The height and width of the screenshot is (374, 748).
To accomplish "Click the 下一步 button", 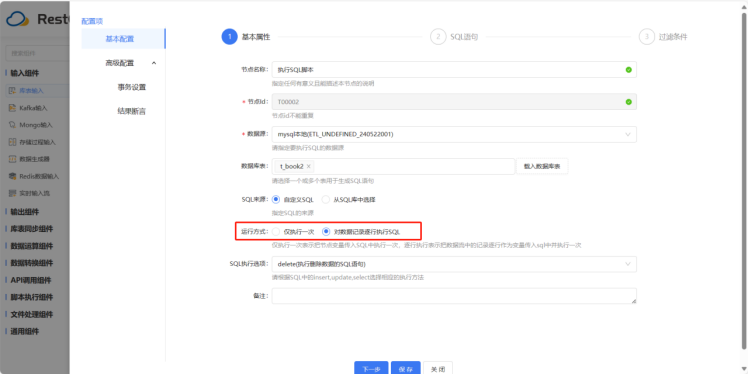I will pyautogui.click(x=371, y=368).
